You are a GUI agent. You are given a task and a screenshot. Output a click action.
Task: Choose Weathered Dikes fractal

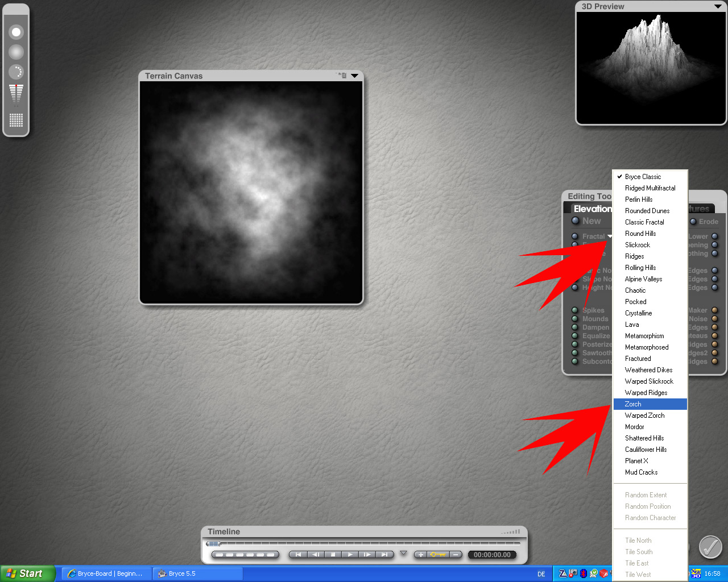click(x=650, y=370)
